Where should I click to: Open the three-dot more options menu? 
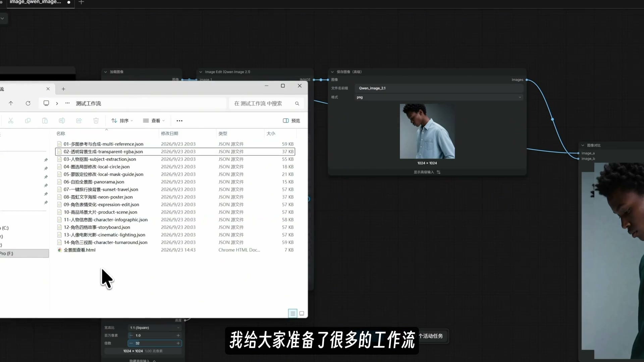pos(179,121)
